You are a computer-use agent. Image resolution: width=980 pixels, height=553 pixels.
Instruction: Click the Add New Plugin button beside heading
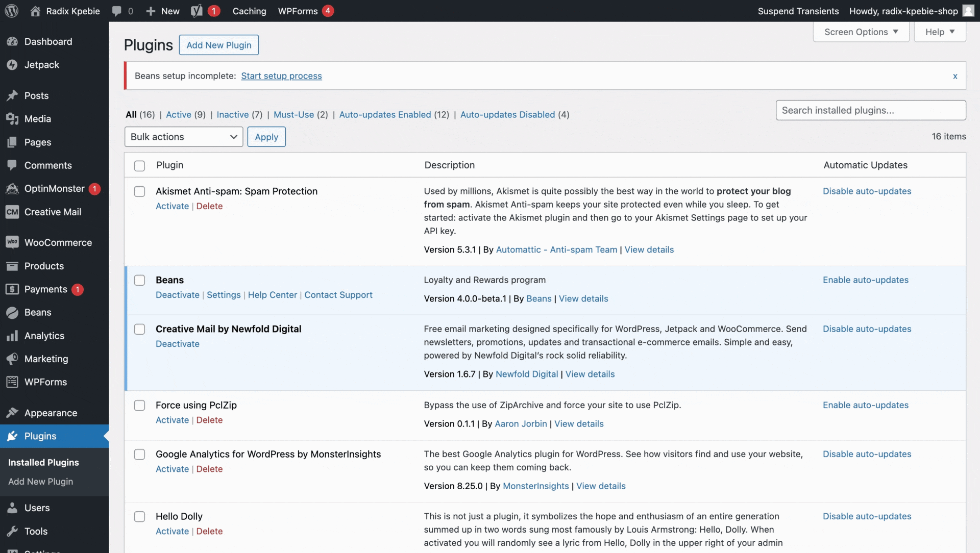pyautogui.click(x=219, y=45)
